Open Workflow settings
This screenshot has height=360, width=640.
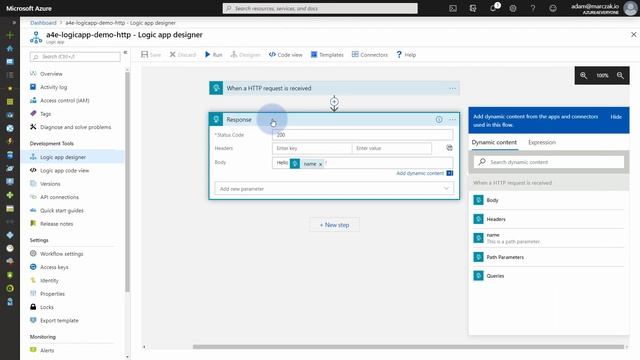(x=61, y=254)
